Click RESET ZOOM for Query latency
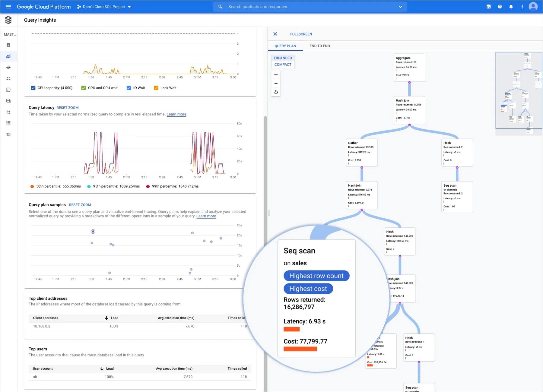Image resolution: width=543 pixels, height=392 pixels. coord(67,108)
